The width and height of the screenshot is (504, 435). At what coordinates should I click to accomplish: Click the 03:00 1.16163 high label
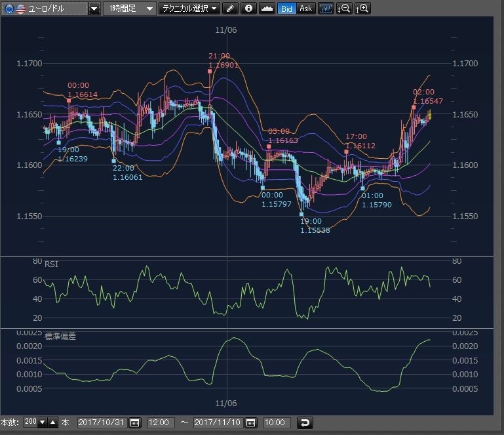click(x=283, y=136)
